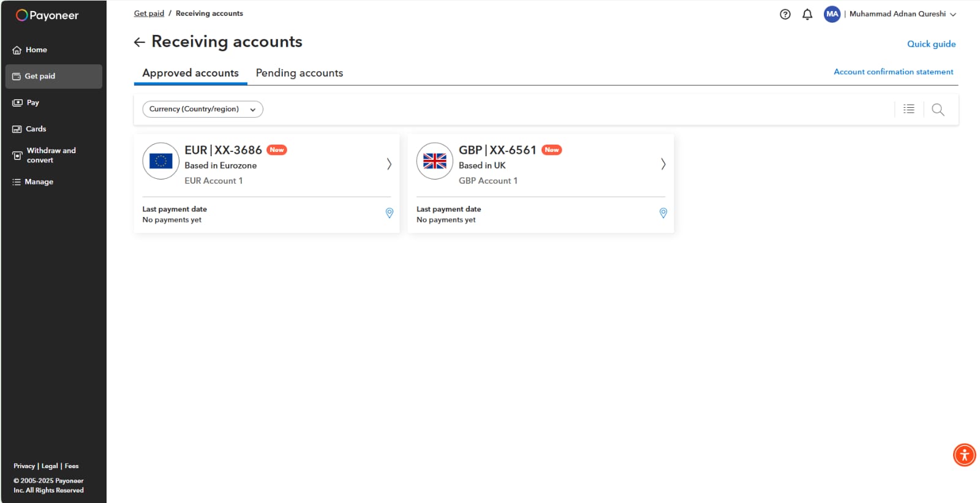Switch to the Pending accounts tab
980x503 pixels.
(x=299, y=73)
